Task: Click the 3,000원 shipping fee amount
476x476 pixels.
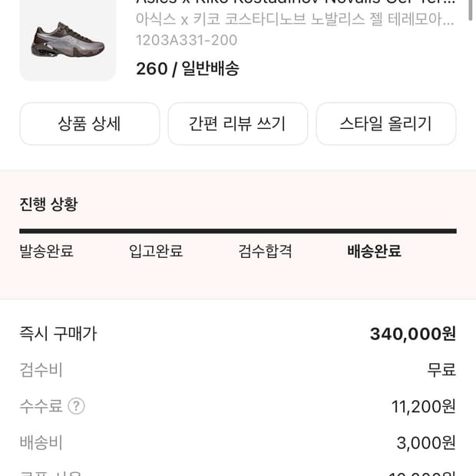Action: tap(426, 443)
